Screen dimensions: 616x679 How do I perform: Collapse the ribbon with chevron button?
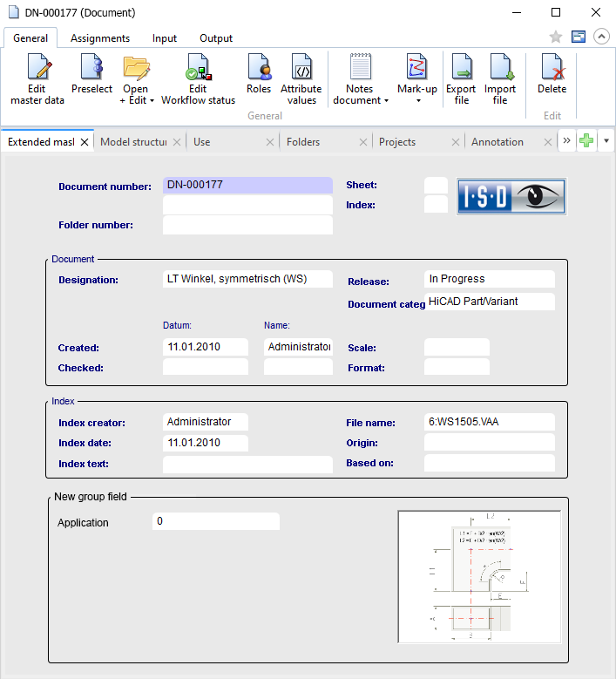[x=601, y=37]
